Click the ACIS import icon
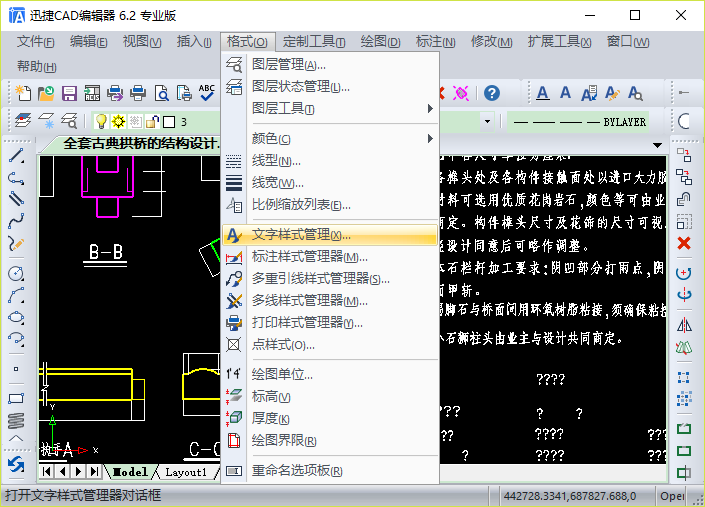The image size is (705, 507). [92, 93]
